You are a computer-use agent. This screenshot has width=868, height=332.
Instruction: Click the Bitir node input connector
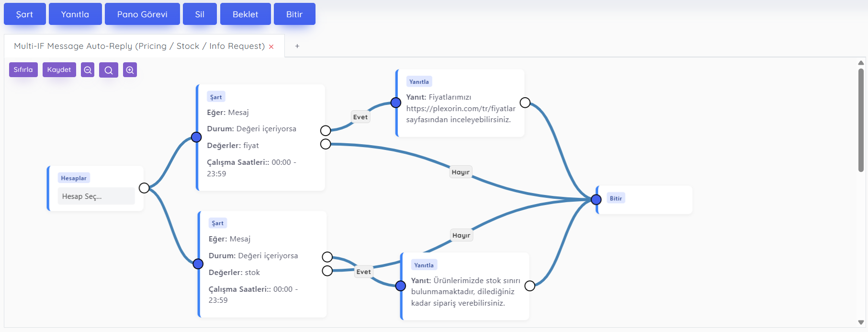[596, 199]
